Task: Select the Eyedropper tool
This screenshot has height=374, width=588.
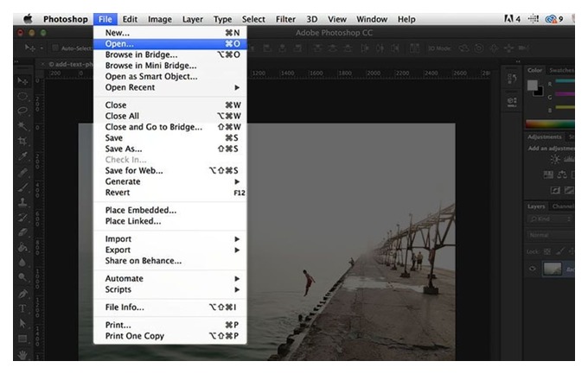Action: pyautogui.click(x=22, y=156)
